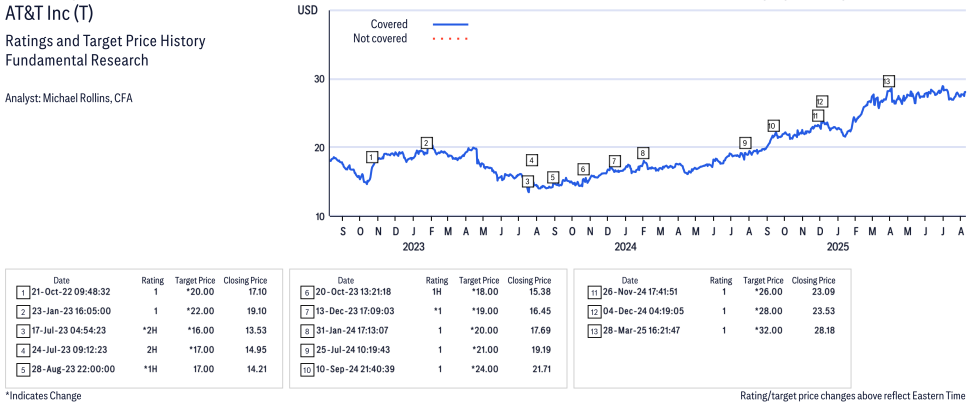Viewport: 976px width, 402px height.
Task: Click the blue Covered legend line
Action: pyautogui.click(x=450, y=24)
